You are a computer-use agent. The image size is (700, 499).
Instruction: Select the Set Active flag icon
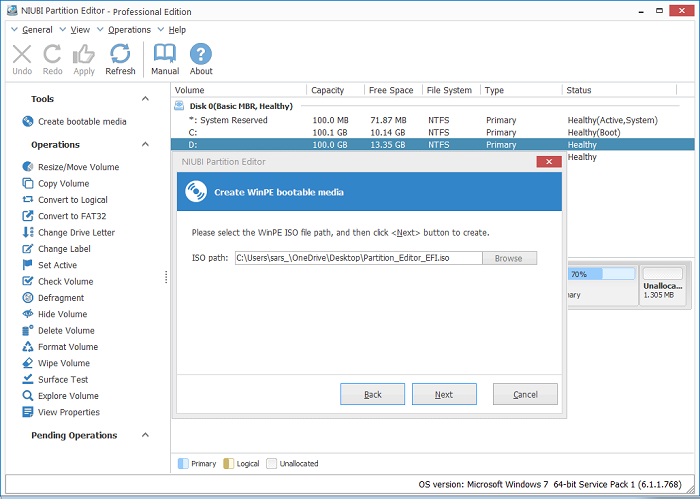(28, 265)
